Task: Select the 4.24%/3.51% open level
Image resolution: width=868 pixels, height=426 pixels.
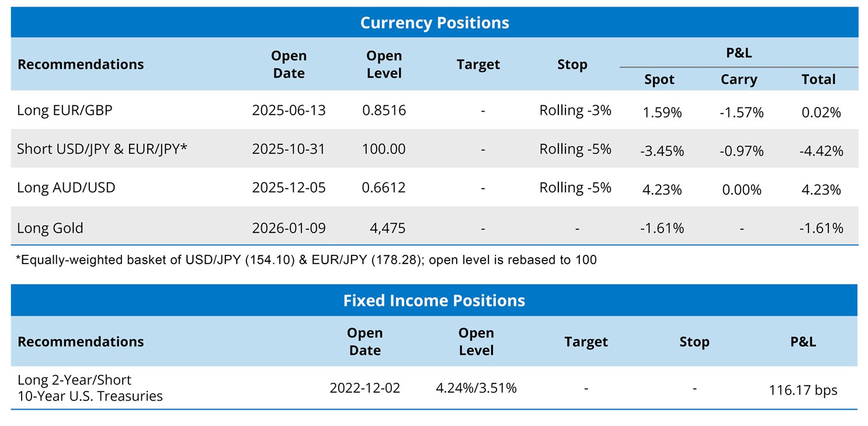Action: click(x=476, y=387)
